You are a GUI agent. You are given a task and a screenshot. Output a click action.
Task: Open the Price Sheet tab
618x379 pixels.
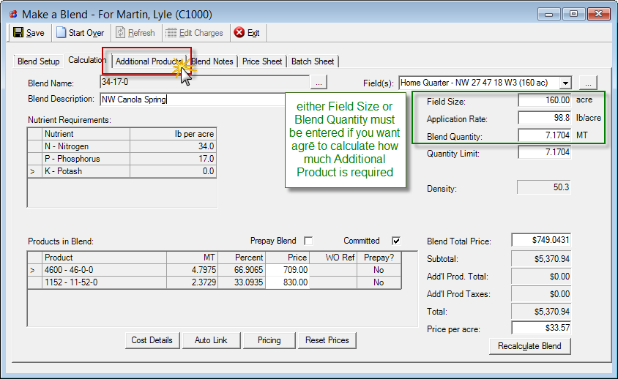tap(262, 61)
